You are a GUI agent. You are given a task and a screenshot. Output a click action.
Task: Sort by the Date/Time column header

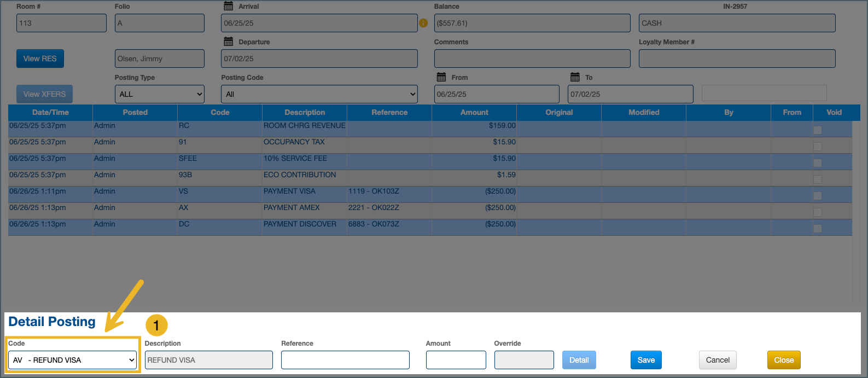(50, 112)
